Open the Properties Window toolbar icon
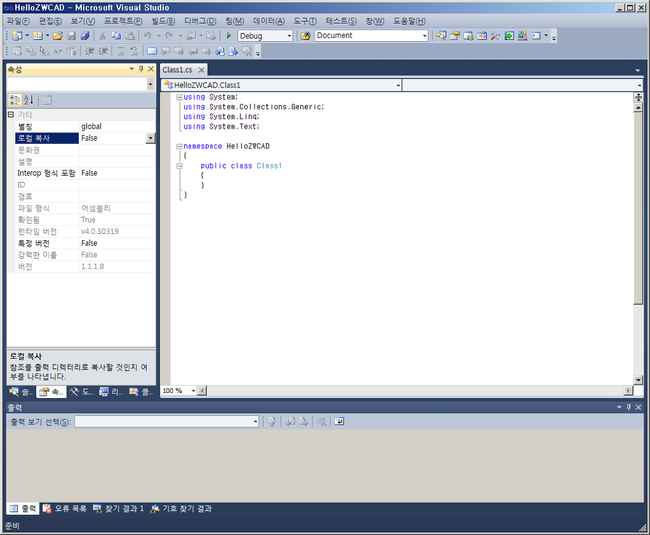This screenshot has width=650, height=535. point(455,36)
